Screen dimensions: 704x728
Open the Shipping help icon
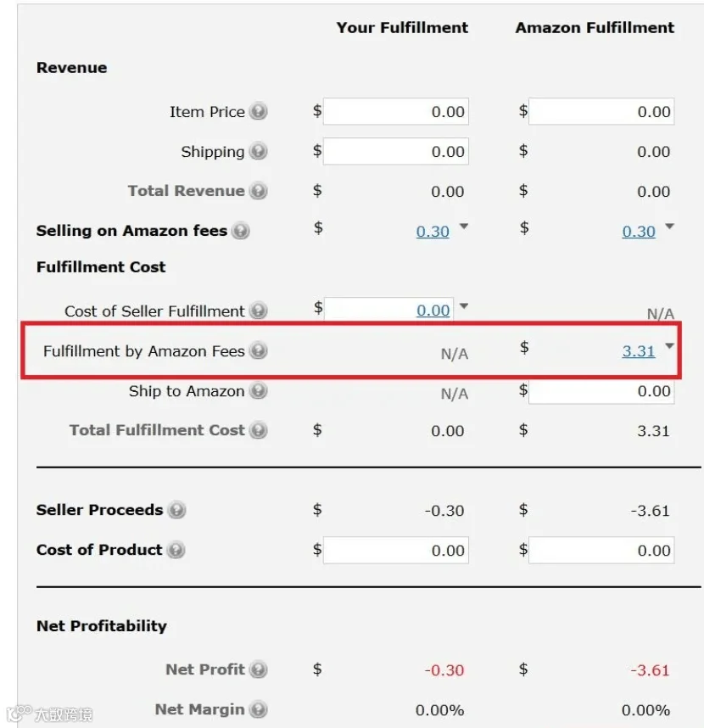tap(258, 151)
